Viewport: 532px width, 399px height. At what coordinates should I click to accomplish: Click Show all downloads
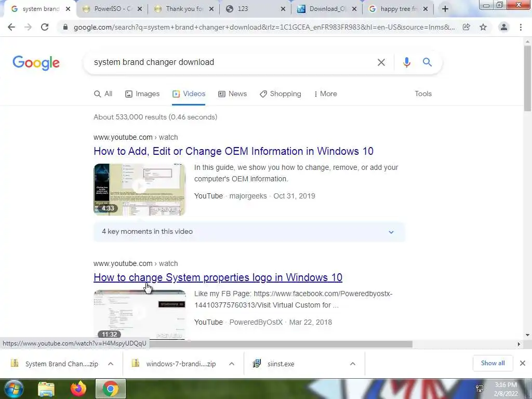coord(493,363)
